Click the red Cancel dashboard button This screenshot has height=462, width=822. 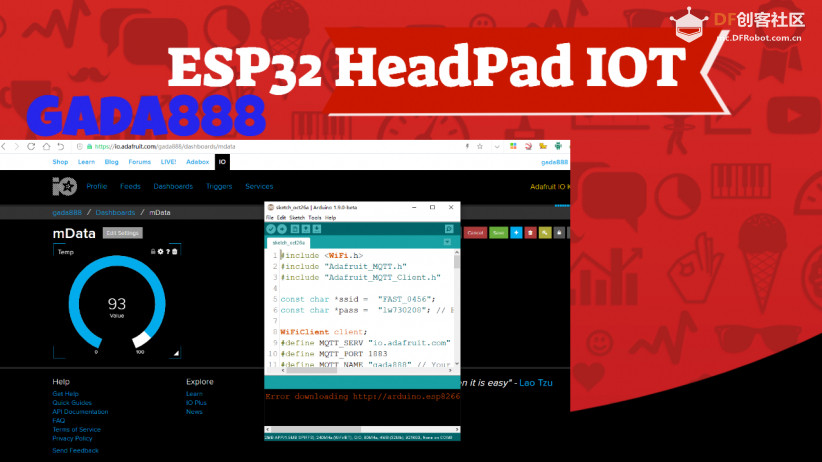click(475, 233)
